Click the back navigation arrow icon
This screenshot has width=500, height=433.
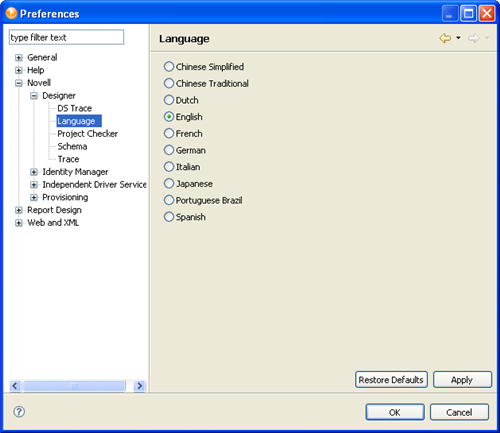tap(445, 38)
